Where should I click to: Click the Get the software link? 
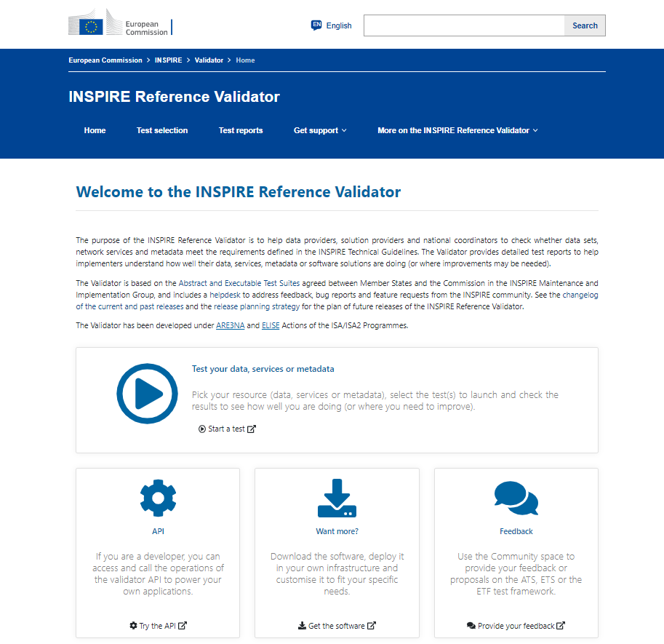point(337,626)
